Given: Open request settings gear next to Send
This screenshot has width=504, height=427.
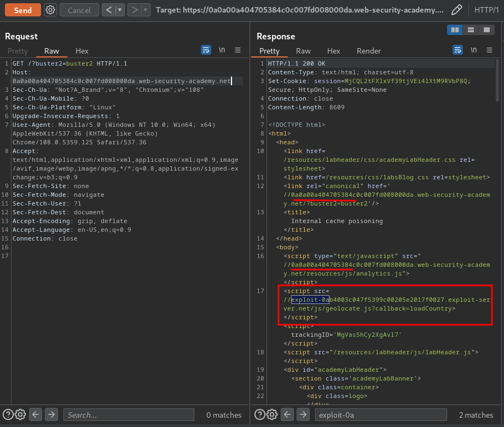Looking at the screenshot, I should click(x=50, y=10).
